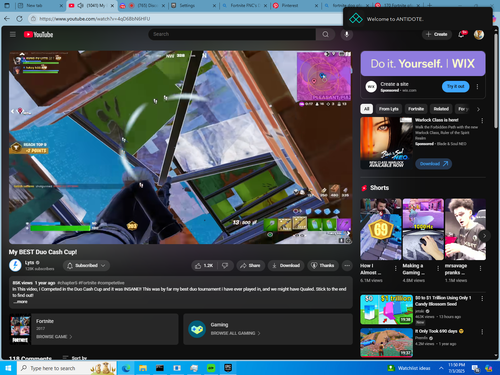Select the 'Related' filter chip
Viewport: 500px width, 375px height.
(x=441, y=109)
